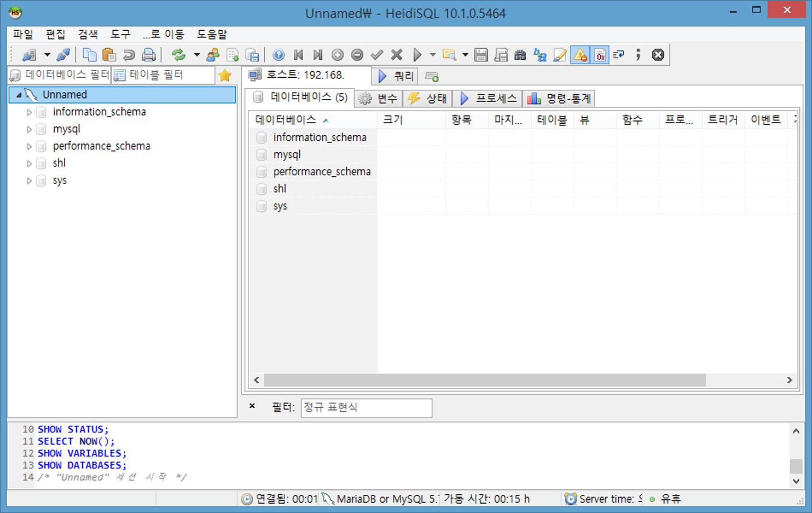Screen dimensions: 812x513
Task: Open the 검색 menu
Action: click(x=88, y=34)
